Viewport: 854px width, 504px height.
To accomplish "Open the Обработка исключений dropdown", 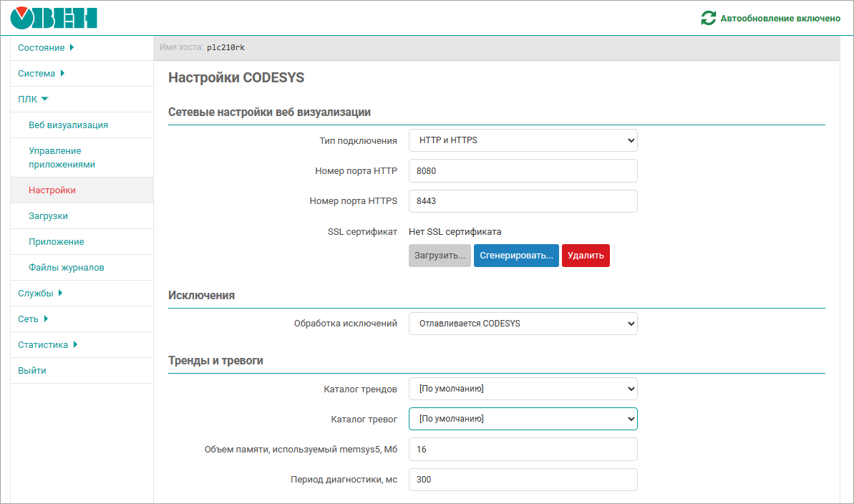I will [x=523, y=324].
